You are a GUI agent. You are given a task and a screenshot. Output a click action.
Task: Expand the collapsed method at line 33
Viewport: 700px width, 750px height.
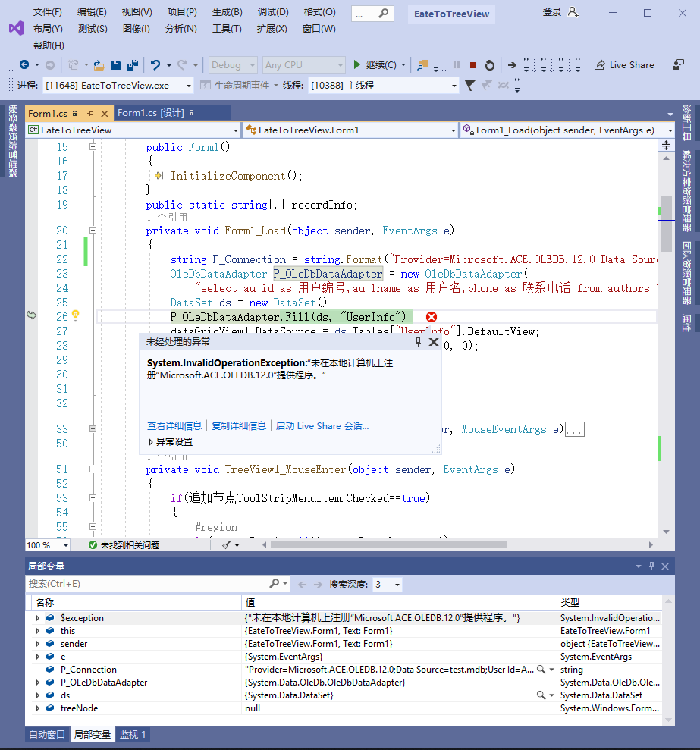(93, 429)
